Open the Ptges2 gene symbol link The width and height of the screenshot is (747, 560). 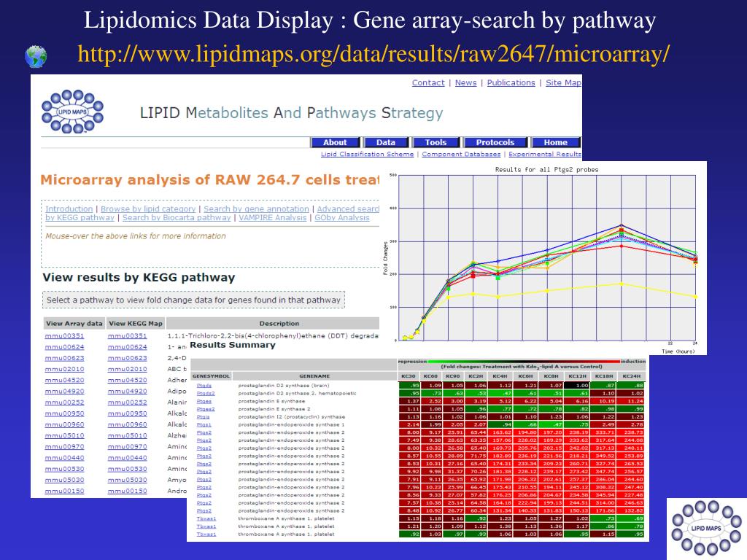click(x=206, y=409)
